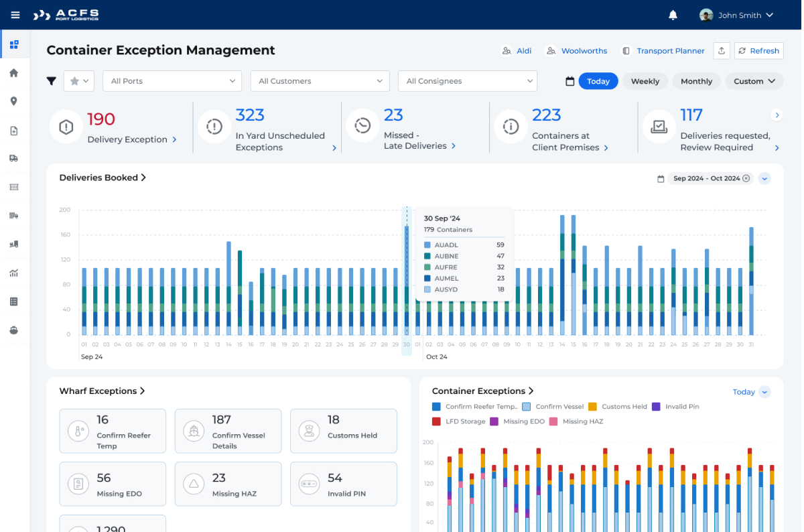This screenshot has height=532, width=804.
Task: Click the home icon in sidebar
Action: click(14, 73)
